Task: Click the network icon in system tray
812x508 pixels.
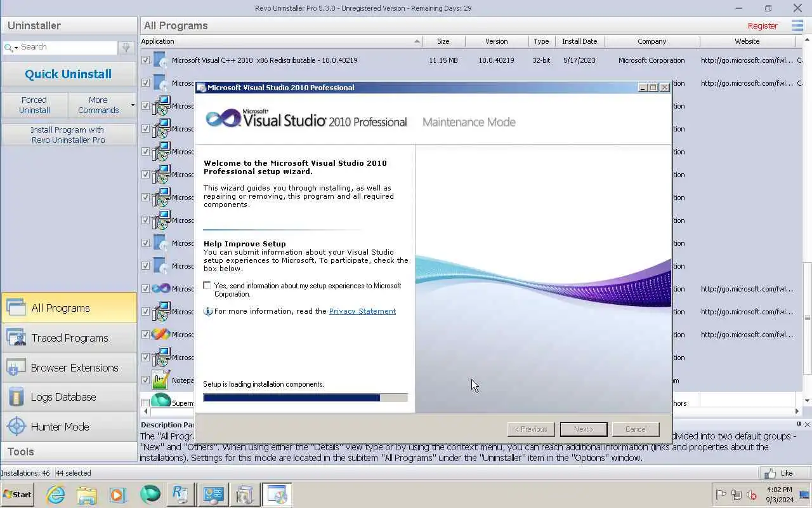Action: coord(737,495)
